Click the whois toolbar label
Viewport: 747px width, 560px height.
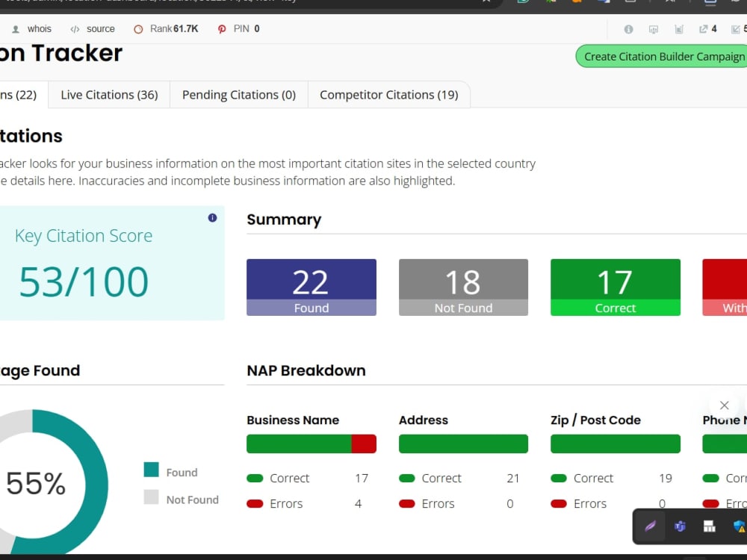(x=39, y=29)
